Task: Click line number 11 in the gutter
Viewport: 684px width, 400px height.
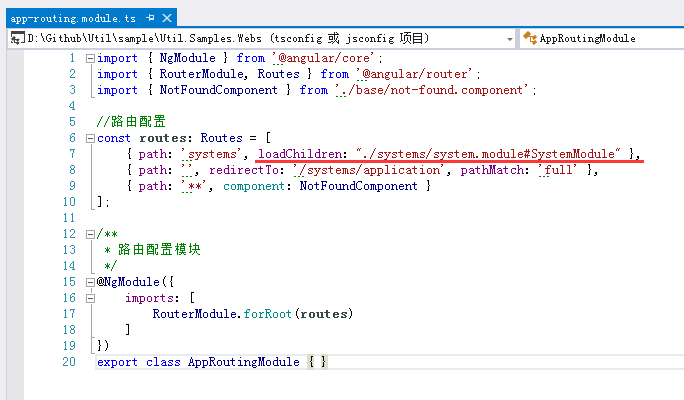Action: (69, 218)
